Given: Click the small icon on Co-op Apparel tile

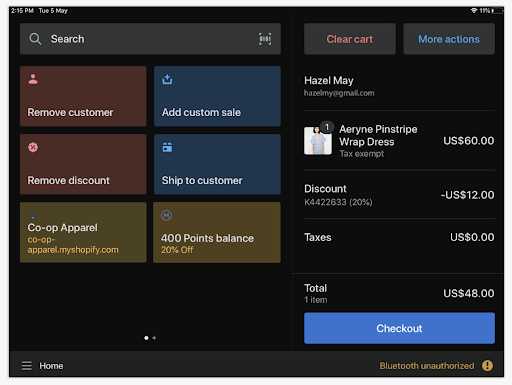Looking at the screenshot, I should pyautogui.click(x=33, y=216).
